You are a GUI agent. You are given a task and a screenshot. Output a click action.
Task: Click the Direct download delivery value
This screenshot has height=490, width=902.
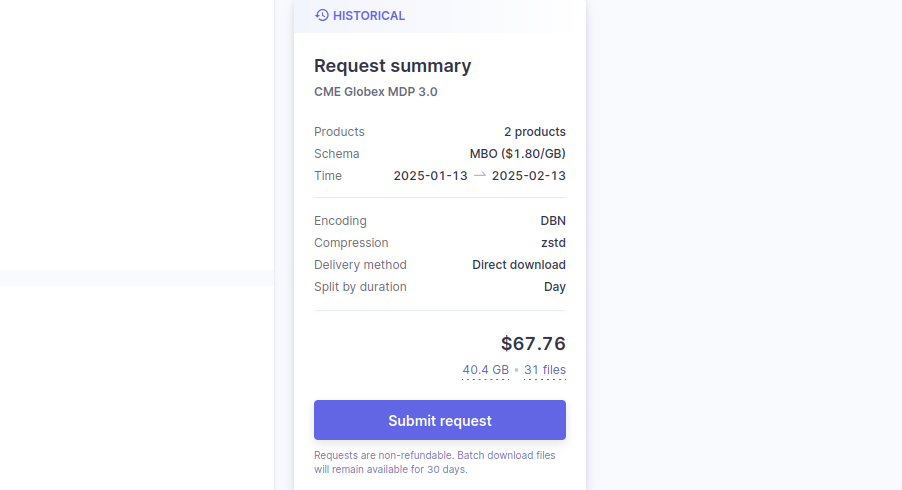click(x=519, y=265)
